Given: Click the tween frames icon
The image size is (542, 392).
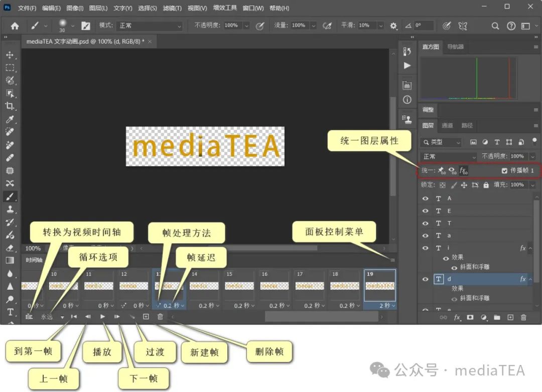Looking at the screenshot, I should pyautogui.click(x=131, y=316).
